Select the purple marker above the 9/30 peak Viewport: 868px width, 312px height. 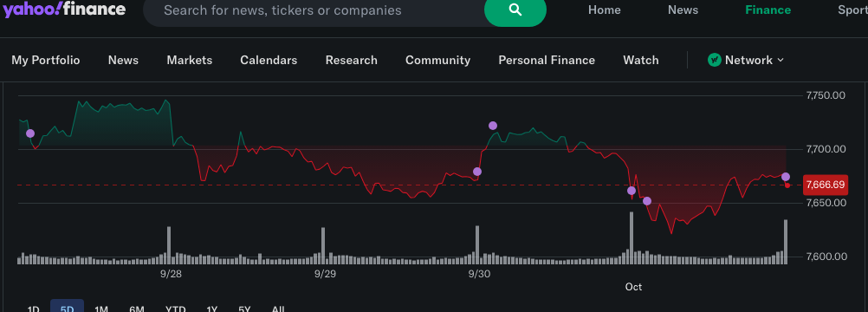click(x=493, y=126)
